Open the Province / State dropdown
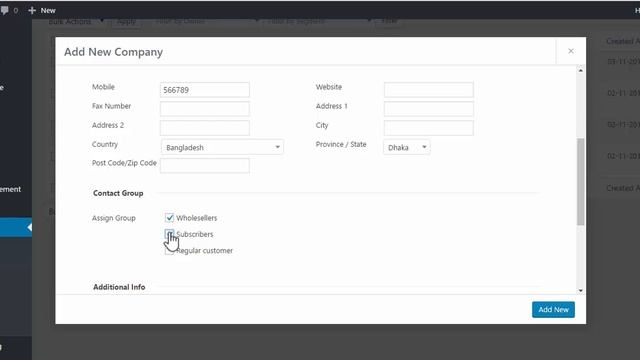This screenshot has height=360, width=640. pyautogui.click(x=407, y=147)
